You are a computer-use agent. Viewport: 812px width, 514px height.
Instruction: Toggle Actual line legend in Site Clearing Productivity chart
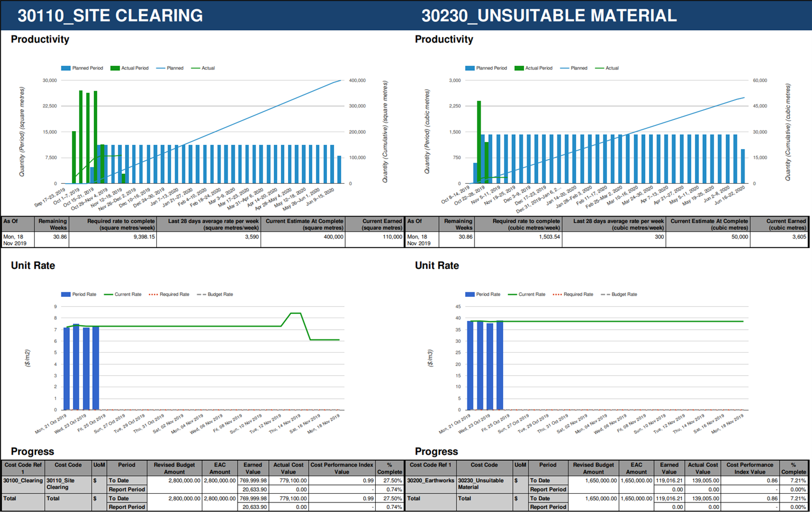coord(203,68)
